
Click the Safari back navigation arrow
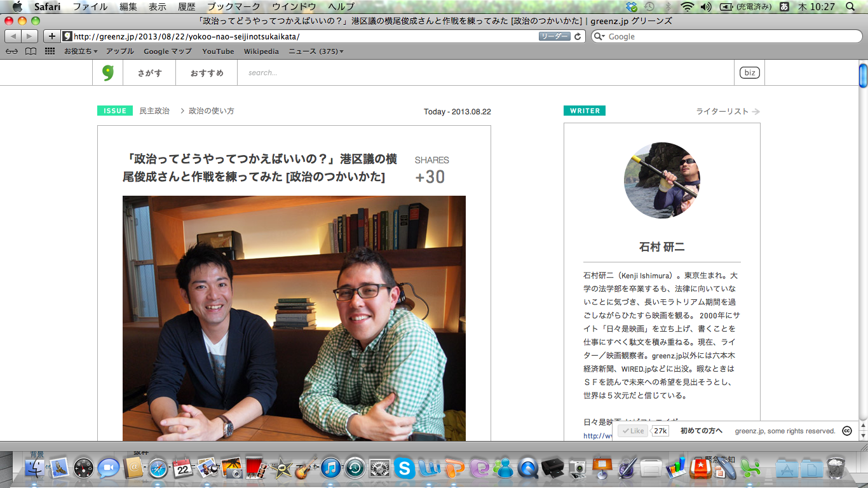13,37
